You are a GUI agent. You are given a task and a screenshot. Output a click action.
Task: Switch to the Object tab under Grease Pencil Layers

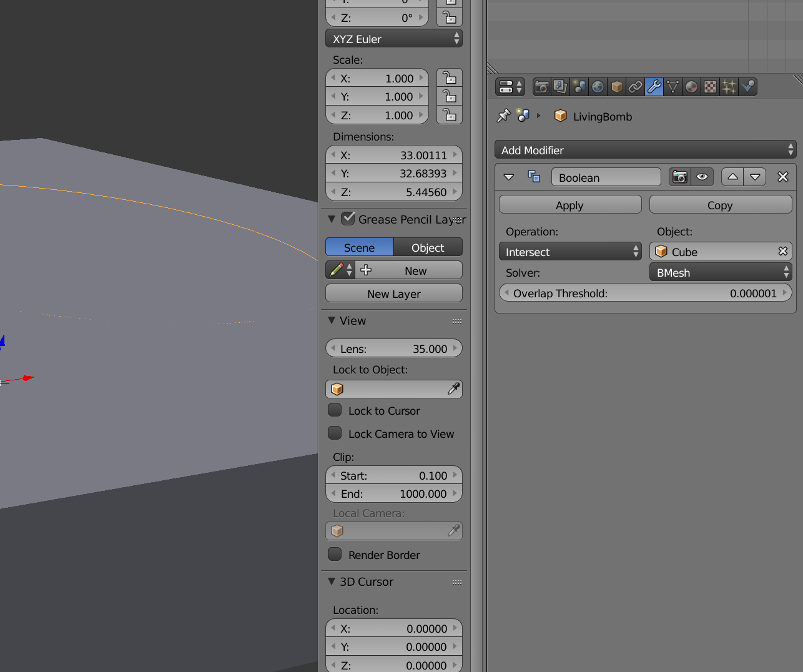428,247
